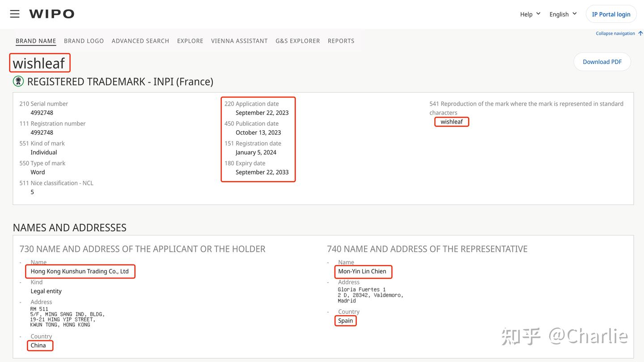644x362 pixels.
Task: Click the standard characters reproduction wishleaf
Action: click(x=452, y=122)
